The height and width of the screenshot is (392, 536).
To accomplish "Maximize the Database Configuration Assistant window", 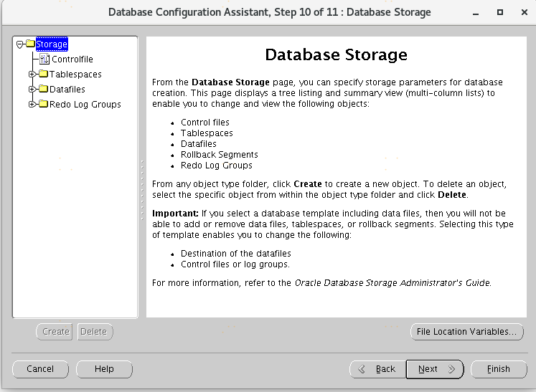I will [x=499, y=12].
